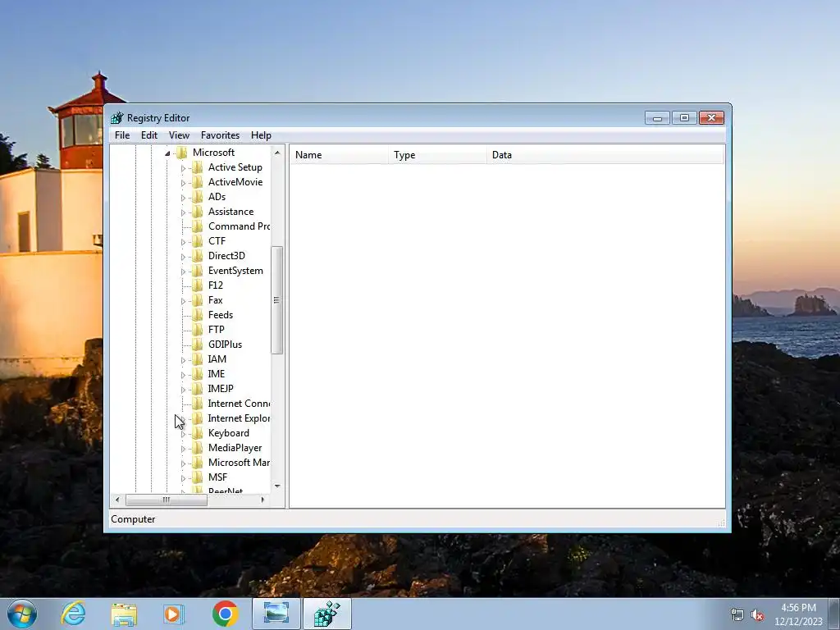Click the Assistance folder icon
Image resolution: width=840 pixels, height=630 pixels.
tap(198, 212)
